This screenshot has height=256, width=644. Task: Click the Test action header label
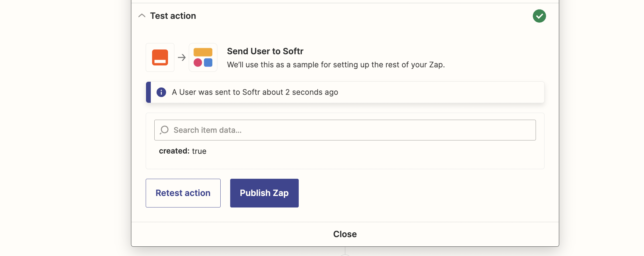click(173, 15)
